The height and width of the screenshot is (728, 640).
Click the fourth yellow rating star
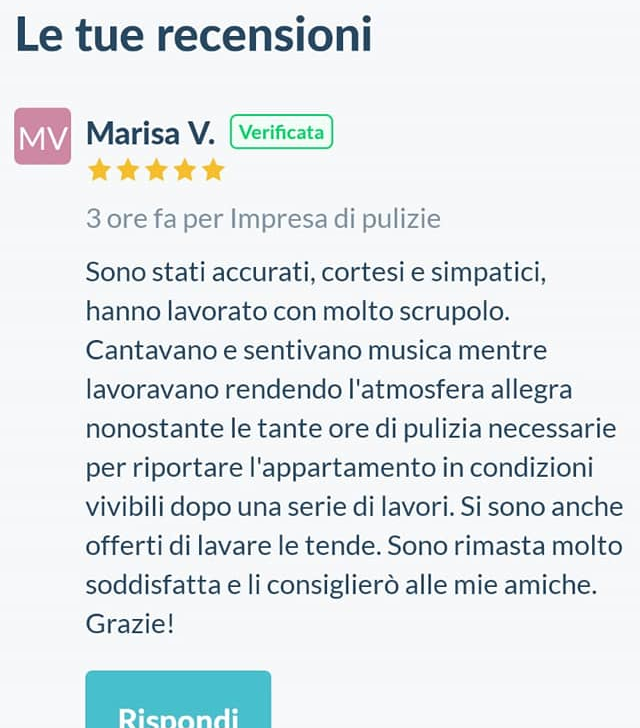(x=185, y=170)
